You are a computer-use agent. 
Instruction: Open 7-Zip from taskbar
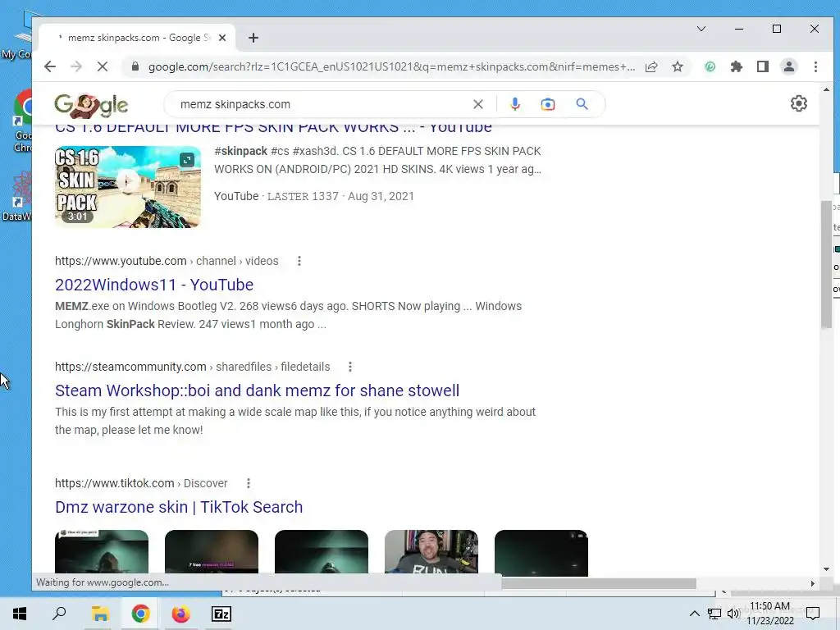221,614
